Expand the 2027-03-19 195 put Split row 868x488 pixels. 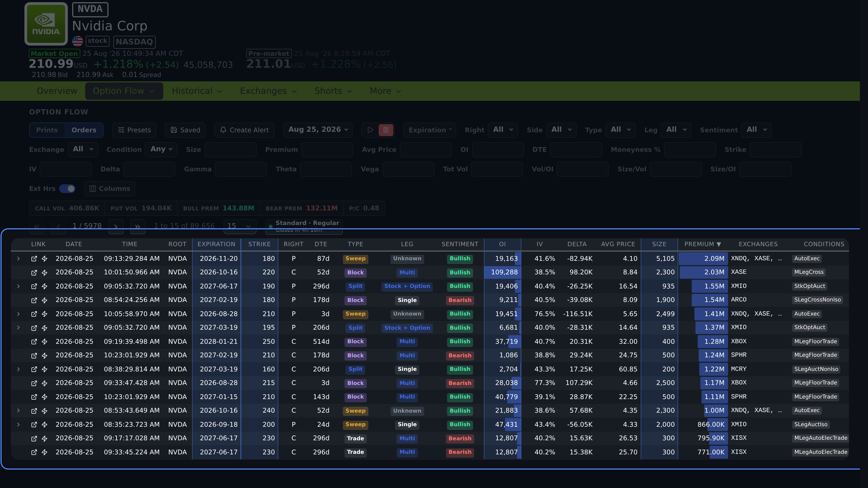[18, 328]
